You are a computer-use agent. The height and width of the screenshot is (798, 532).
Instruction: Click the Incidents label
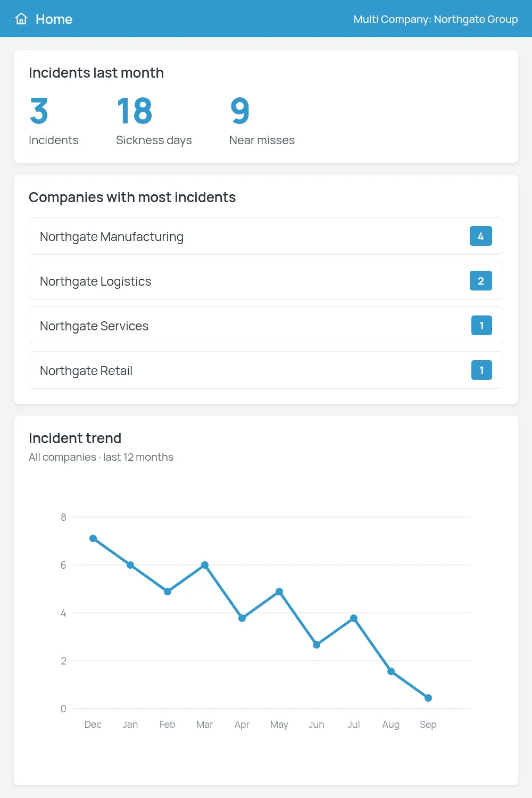click(x=54, y=140)
